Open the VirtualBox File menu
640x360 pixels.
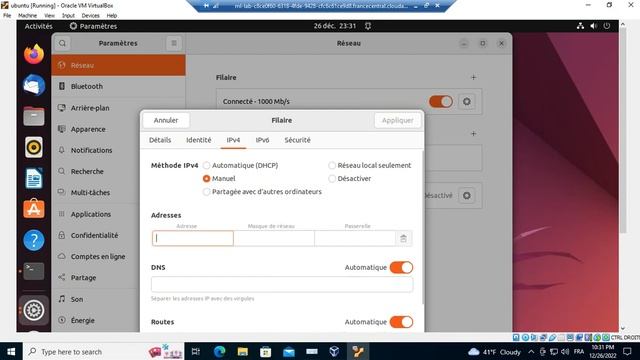(x=7, y=16)
